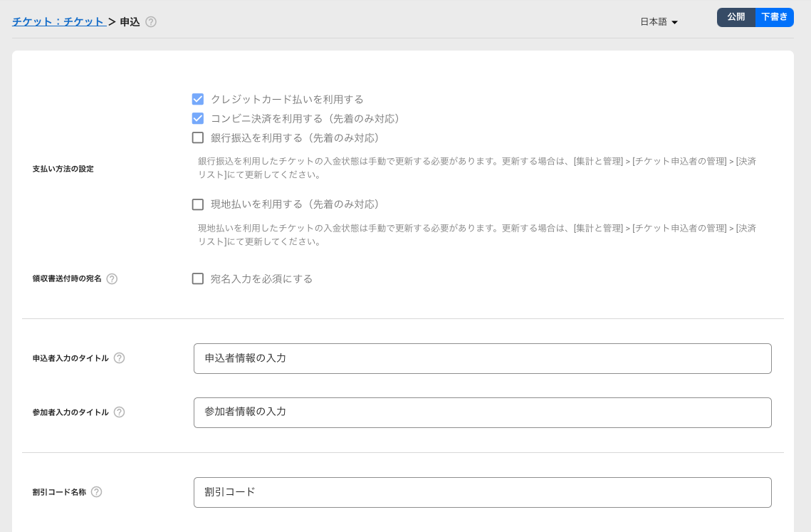
Task: Go to チケット:チケット breadcrumb link
Action: click(58, 22)
